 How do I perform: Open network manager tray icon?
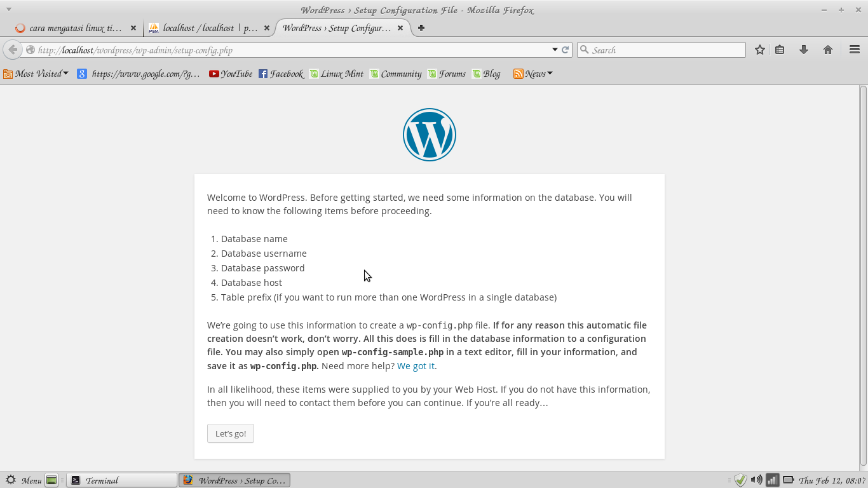point(772,480)
